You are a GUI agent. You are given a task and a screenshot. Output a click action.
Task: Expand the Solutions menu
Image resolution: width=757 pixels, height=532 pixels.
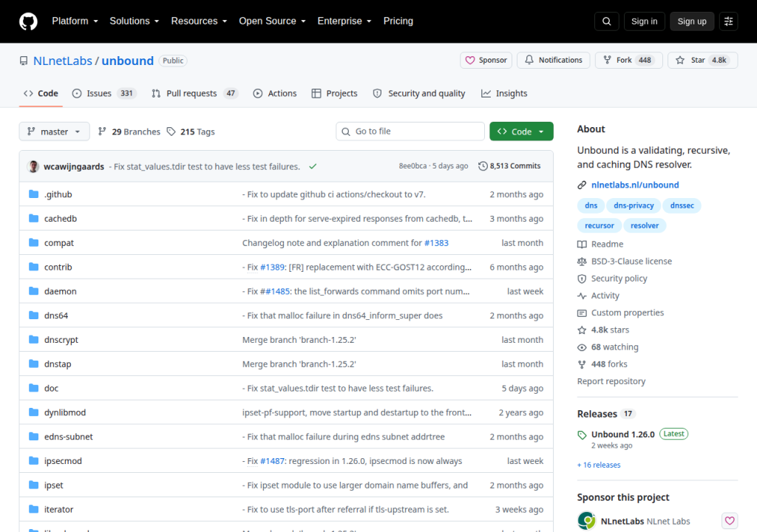pos(135,21)
